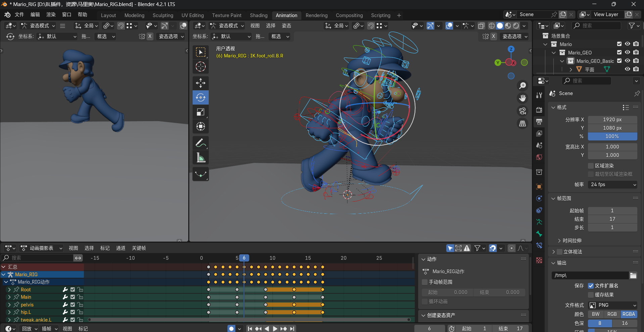This screenshot has height=332, width=644.
Task: Open the Tool properties tab
Action: click(539, 95)
